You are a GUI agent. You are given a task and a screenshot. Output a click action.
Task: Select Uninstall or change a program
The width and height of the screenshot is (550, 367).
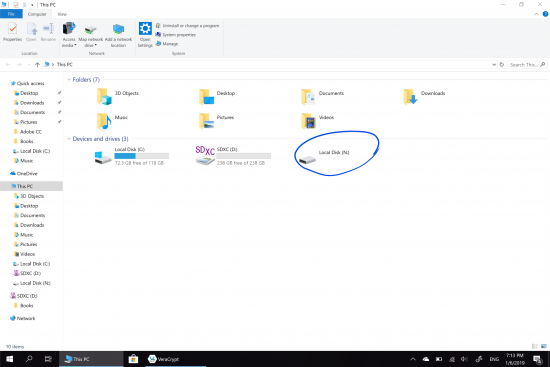pos(187,26)
